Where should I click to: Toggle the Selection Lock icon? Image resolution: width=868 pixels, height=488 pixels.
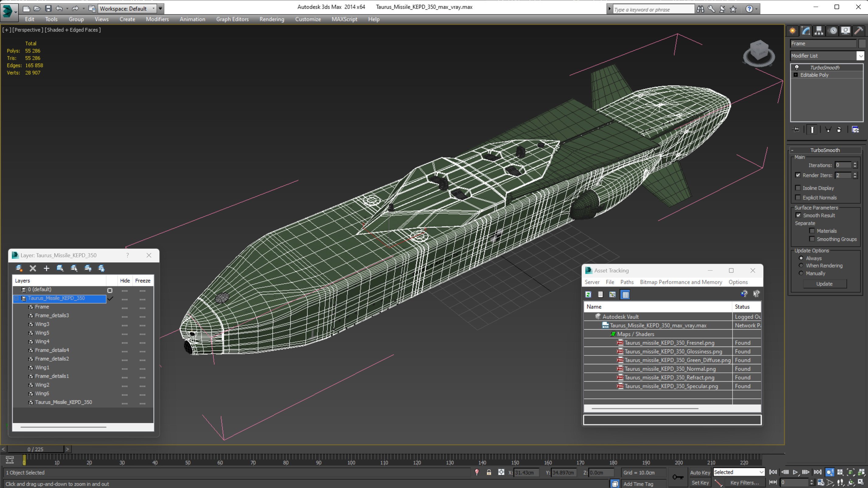[489, 472]
